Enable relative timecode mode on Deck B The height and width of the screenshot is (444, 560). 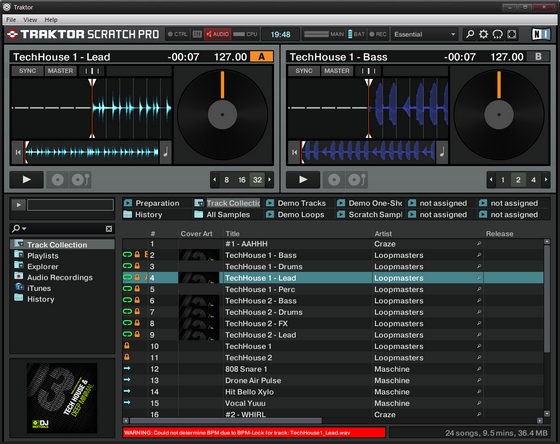point(358,180)
